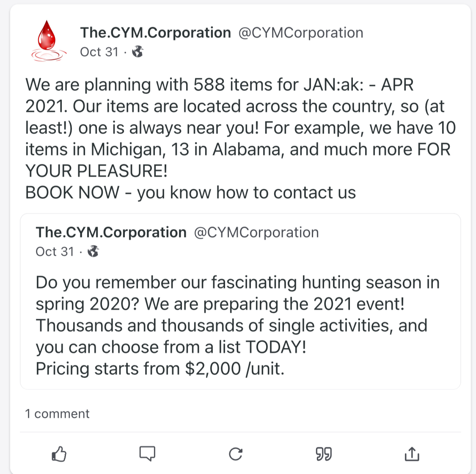Click the globe visibility icon on main post

point(138,52)
